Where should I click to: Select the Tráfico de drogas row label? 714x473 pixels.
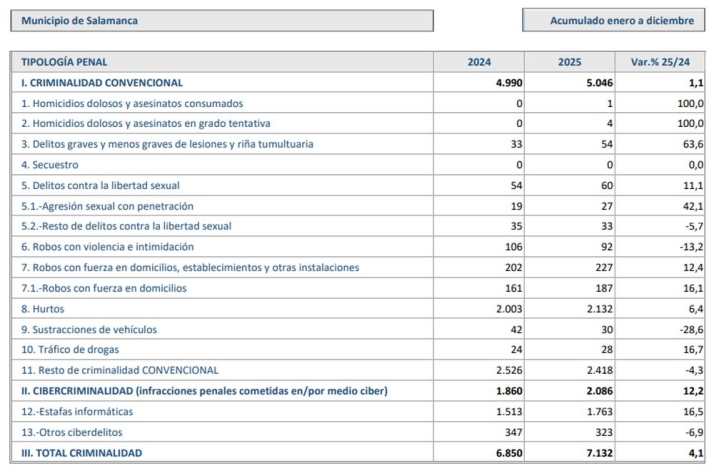point(71,350)
